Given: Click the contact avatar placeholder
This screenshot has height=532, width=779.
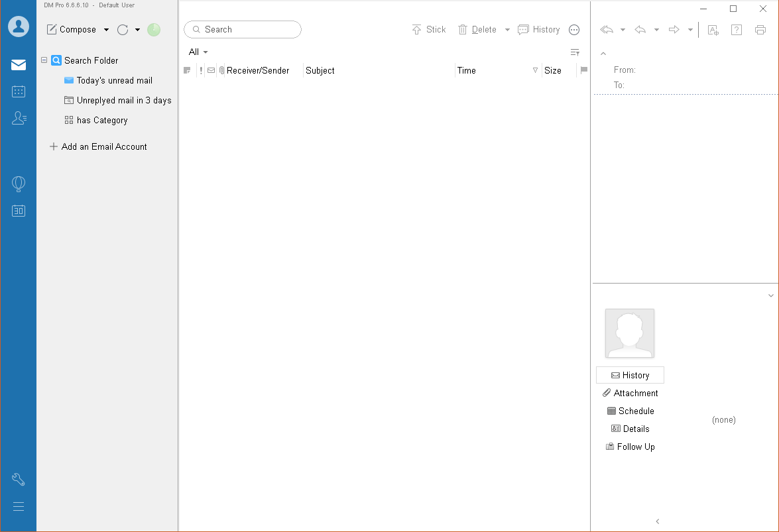Looking at the screenshot, I should click(x=629, y=333).
